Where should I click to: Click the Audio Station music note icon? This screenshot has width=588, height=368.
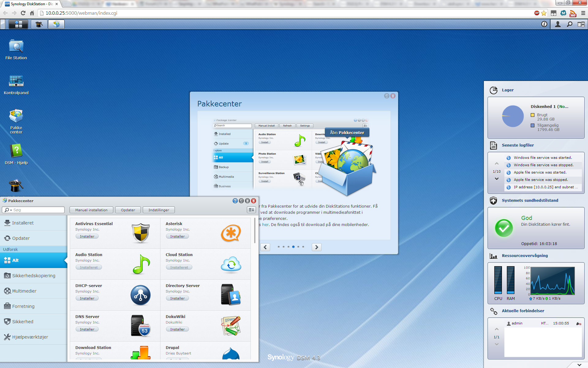141,264
